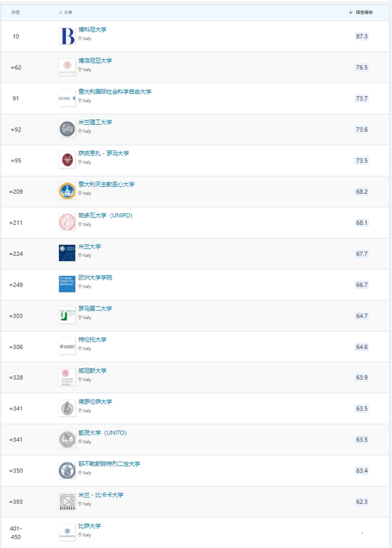
Task: Click the Bocconi University 'B' logo
Action: [67, 36]
